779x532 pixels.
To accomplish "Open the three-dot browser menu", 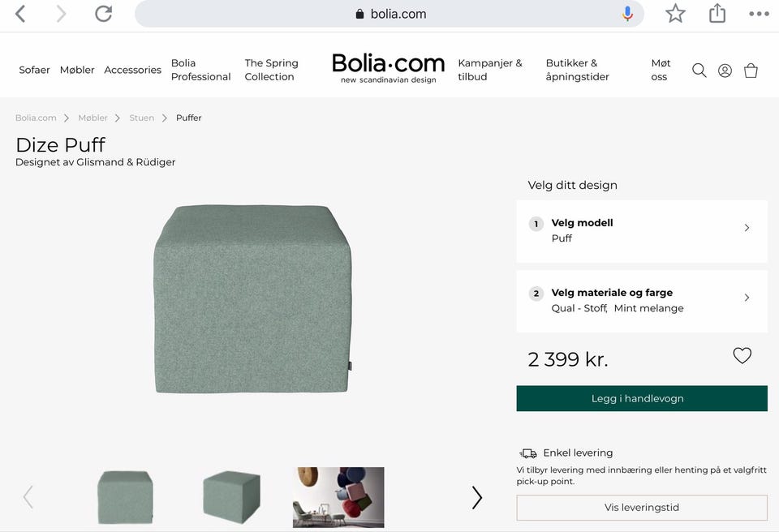I will [759, 14].
